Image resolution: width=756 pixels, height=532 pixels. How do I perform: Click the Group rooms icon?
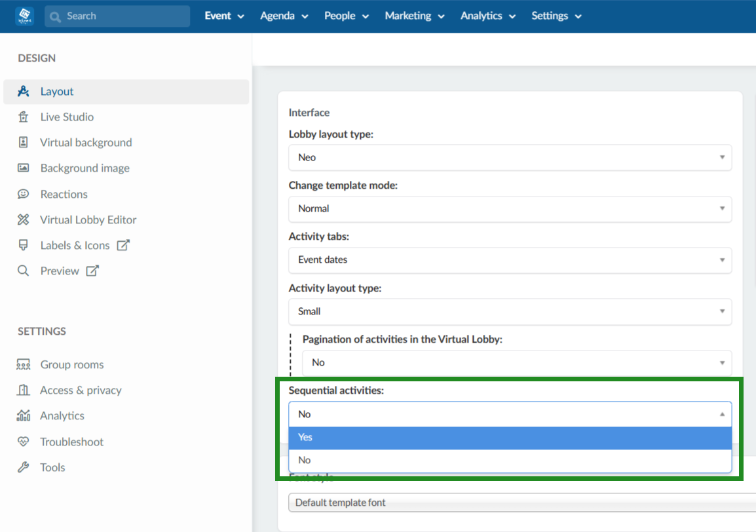pos(24,364)
